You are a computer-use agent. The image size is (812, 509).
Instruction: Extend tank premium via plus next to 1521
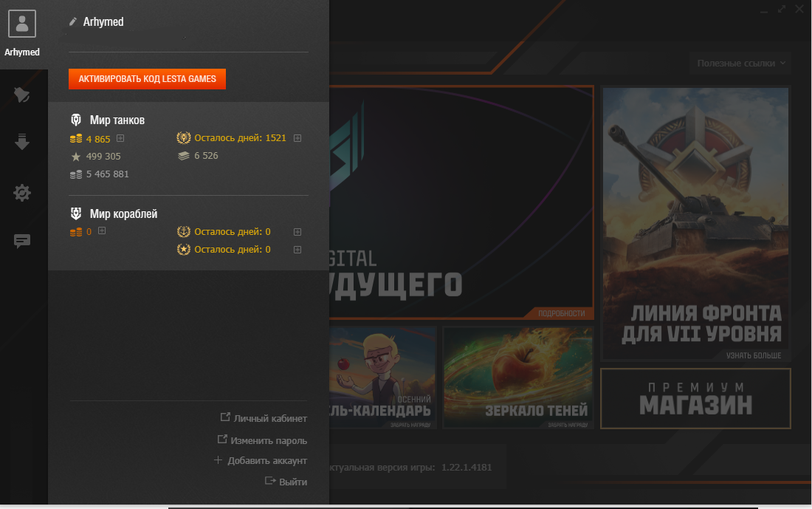[x=297, y=138]
